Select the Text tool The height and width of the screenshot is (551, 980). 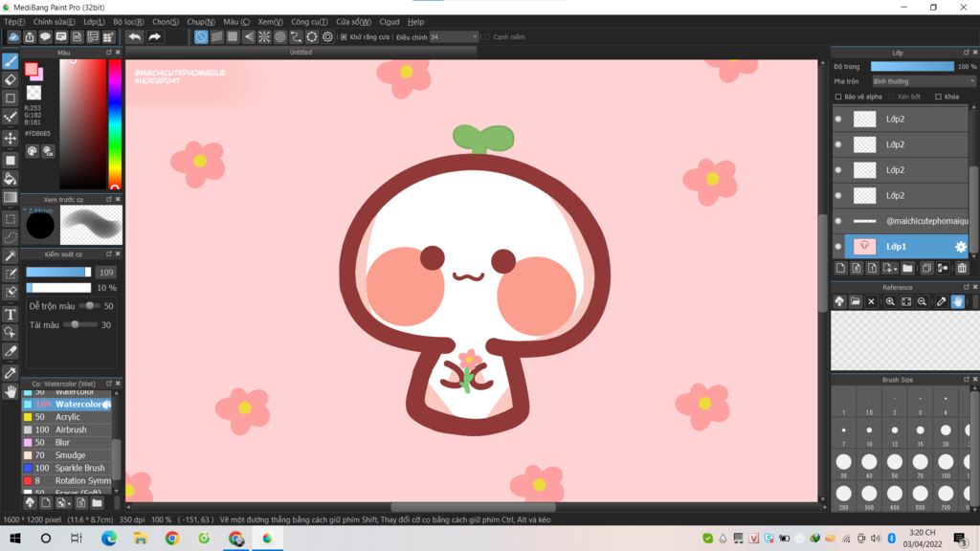pyautogui.click(x=10, y=314)
